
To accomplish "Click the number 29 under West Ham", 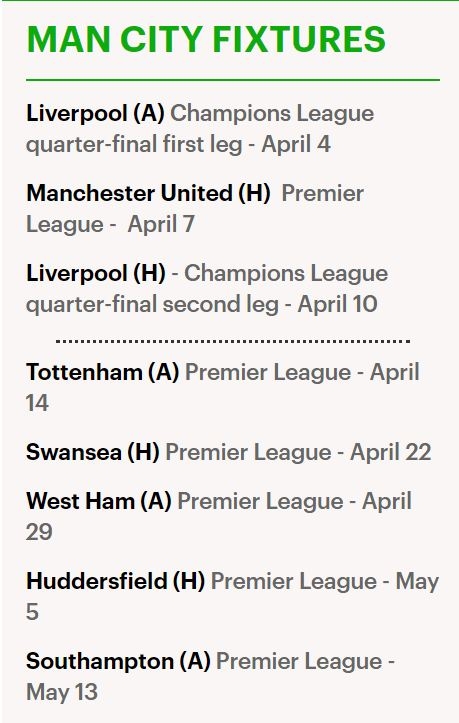I will point(39,533).
